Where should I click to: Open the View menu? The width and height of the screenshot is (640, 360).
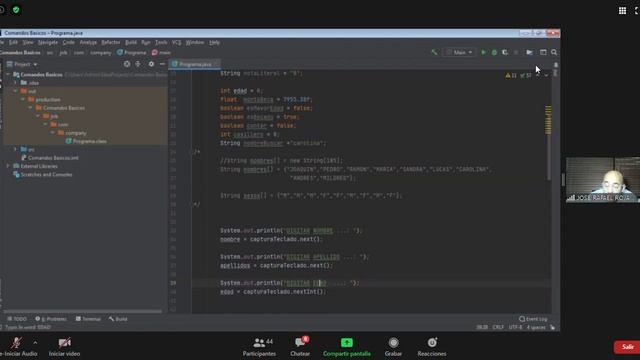[28, 42]
